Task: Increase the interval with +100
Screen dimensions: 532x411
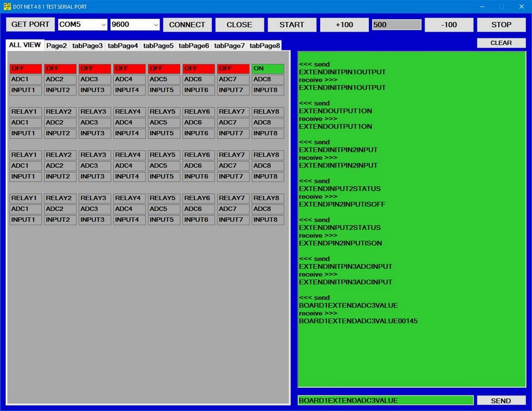Action: (x=344, y=25)
